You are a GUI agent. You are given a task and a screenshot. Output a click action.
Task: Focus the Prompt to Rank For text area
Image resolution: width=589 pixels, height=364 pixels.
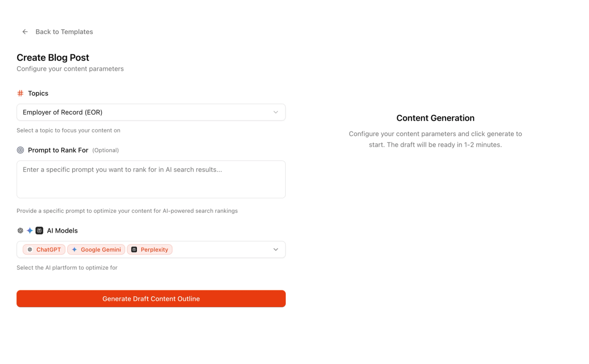click(151, 179)
